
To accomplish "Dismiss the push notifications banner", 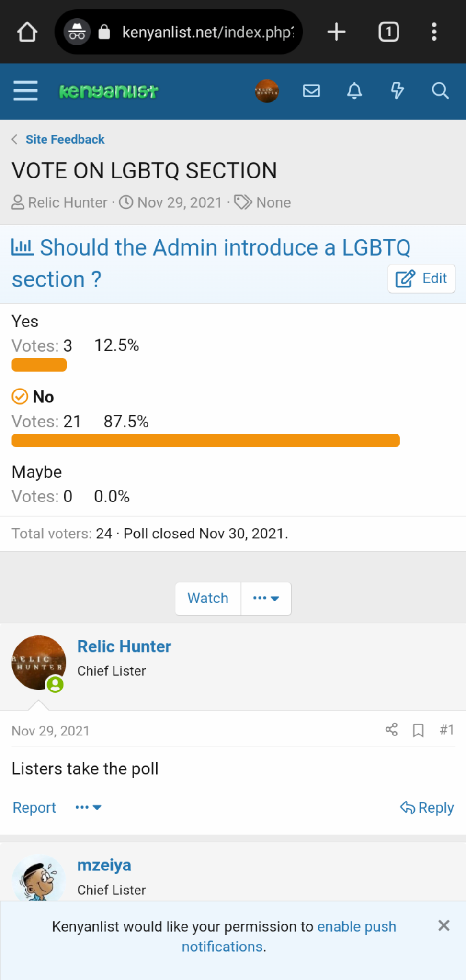I will [x=443, y=925].
